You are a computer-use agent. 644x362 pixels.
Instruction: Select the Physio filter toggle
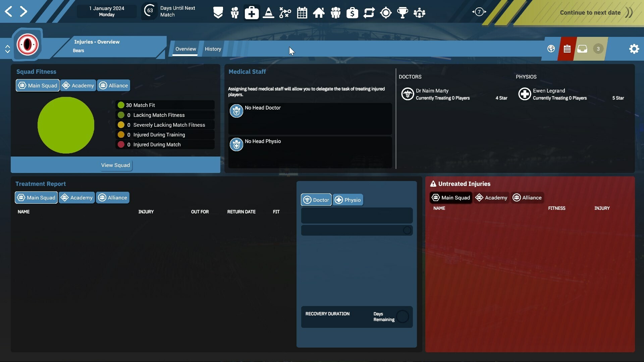348,199
